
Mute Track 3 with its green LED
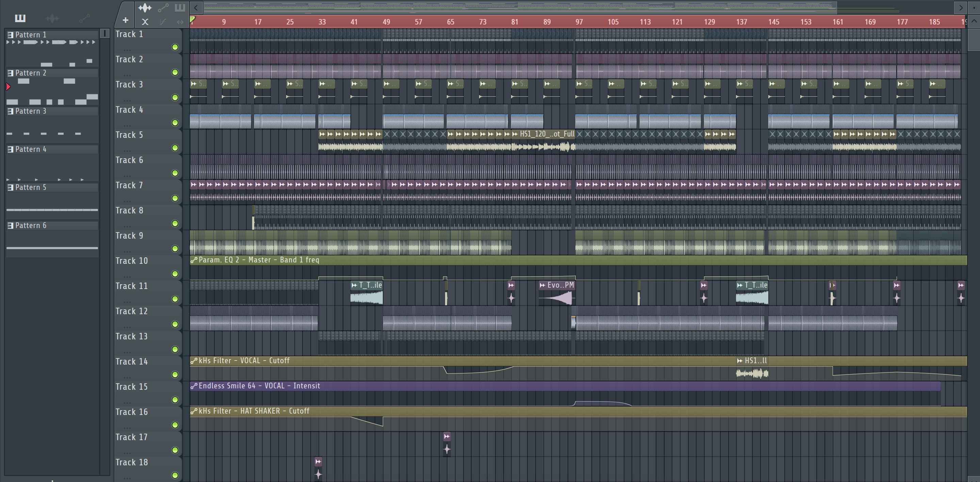pos(175,97)
